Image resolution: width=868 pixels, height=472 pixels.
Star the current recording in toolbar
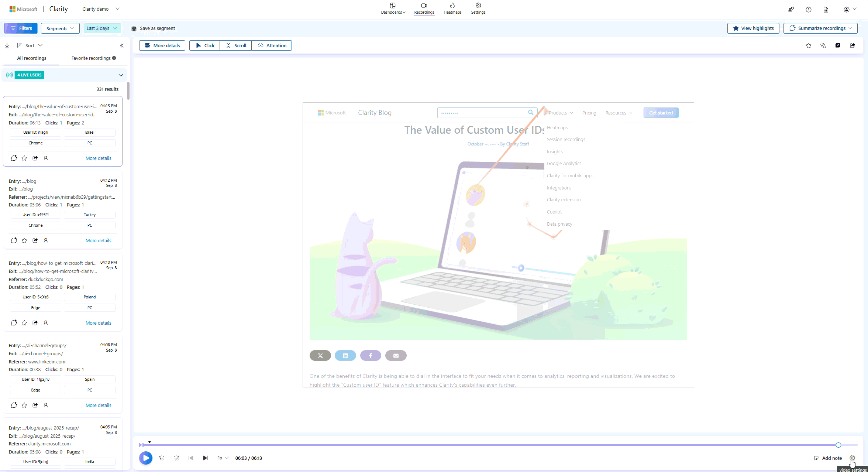pos(809,45)
